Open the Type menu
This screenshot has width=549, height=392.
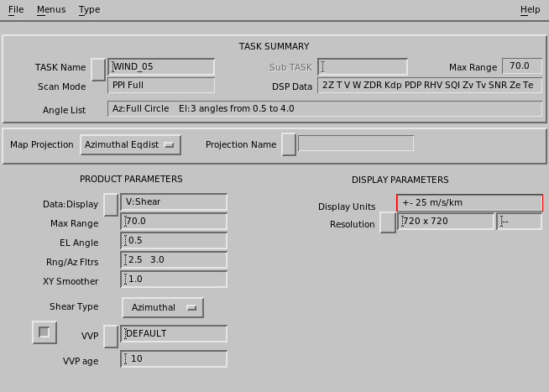coord(90,9)
